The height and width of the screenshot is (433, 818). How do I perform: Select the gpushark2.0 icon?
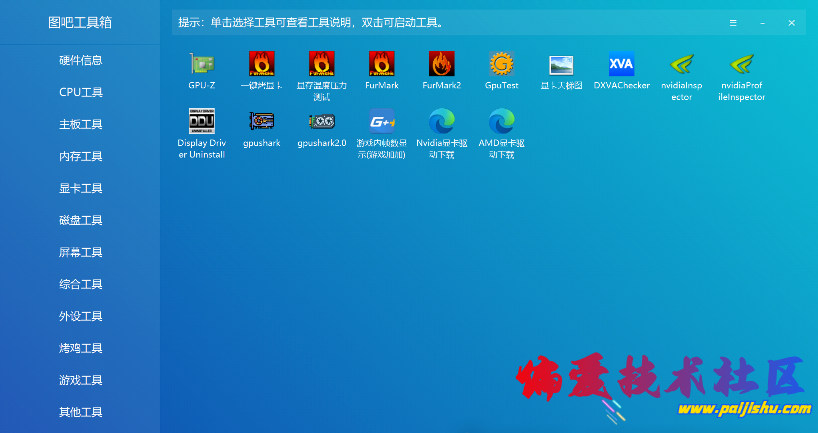click(322, 122)
